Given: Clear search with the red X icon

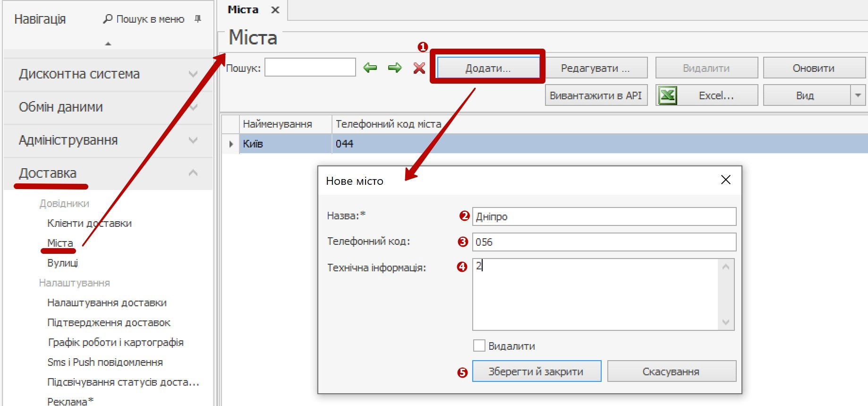Looking at the screenshot, I should tap(419, 68).
